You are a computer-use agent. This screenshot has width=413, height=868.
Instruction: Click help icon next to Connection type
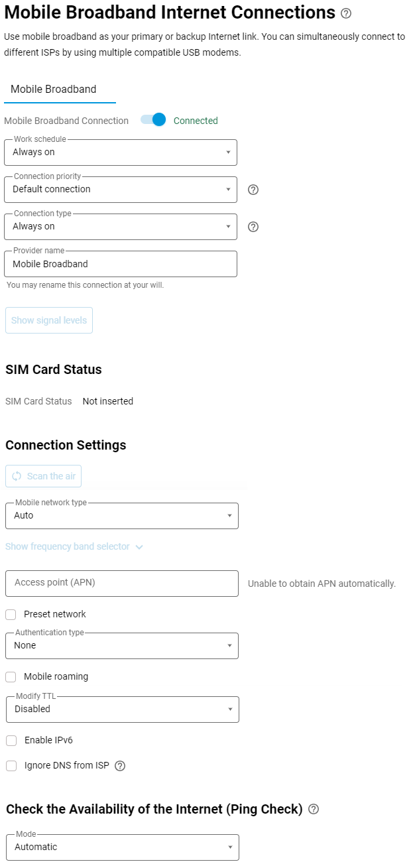pyautogui.click(x=253, y=227)
